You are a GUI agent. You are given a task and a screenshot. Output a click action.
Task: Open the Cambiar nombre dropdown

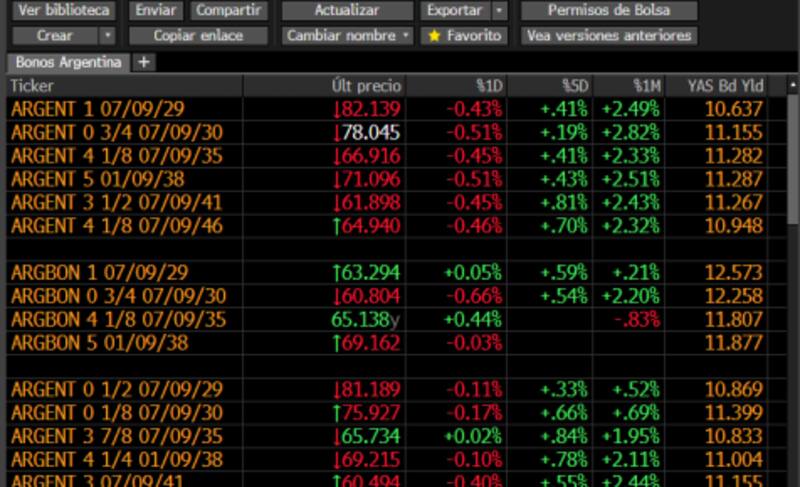[347, 36]
